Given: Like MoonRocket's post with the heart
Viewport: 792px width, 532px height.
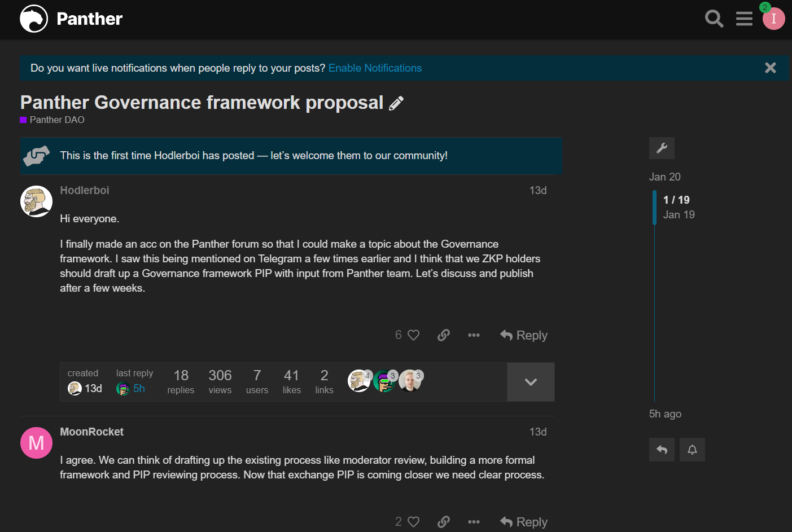Looking at the screenshot, I should [414, 522].
